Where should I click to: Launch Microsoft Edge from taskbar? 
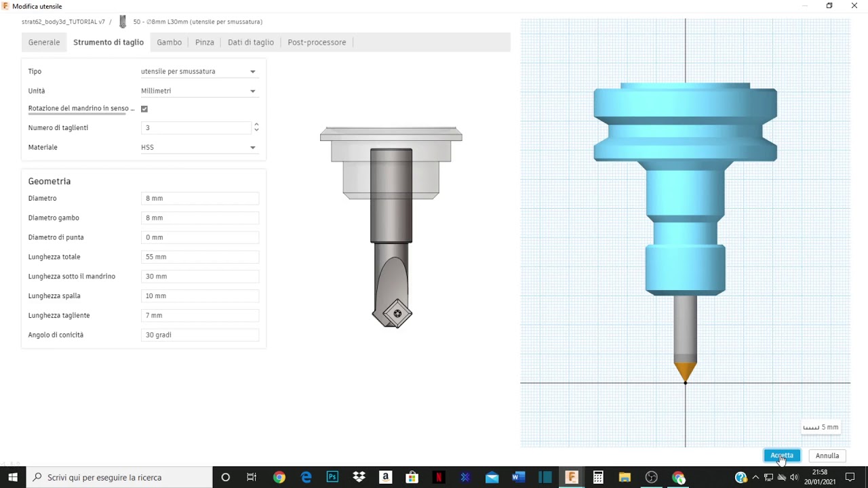point(306,477)
